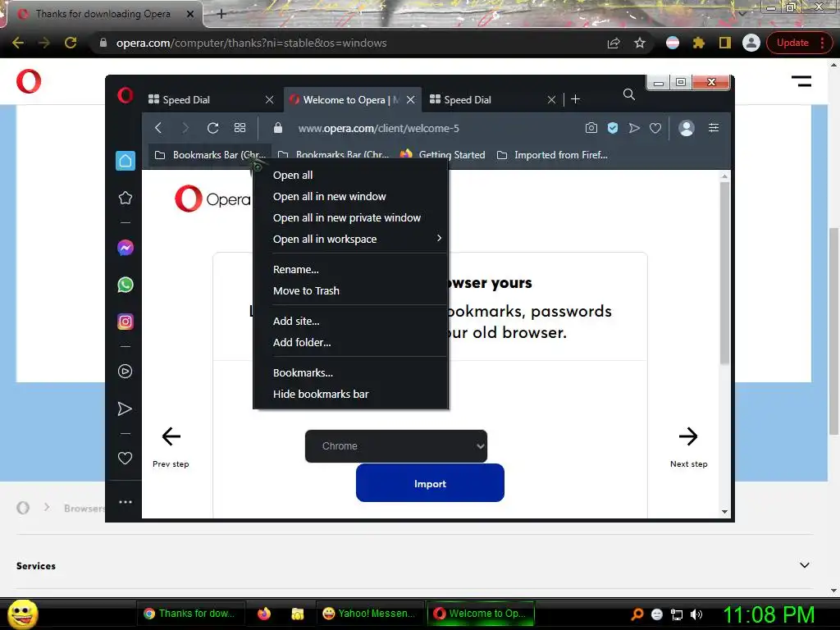This screenshot has height=630, width=840.
Task: Open Opera easy setup sliders icon
Action: (x=714, y=127)
